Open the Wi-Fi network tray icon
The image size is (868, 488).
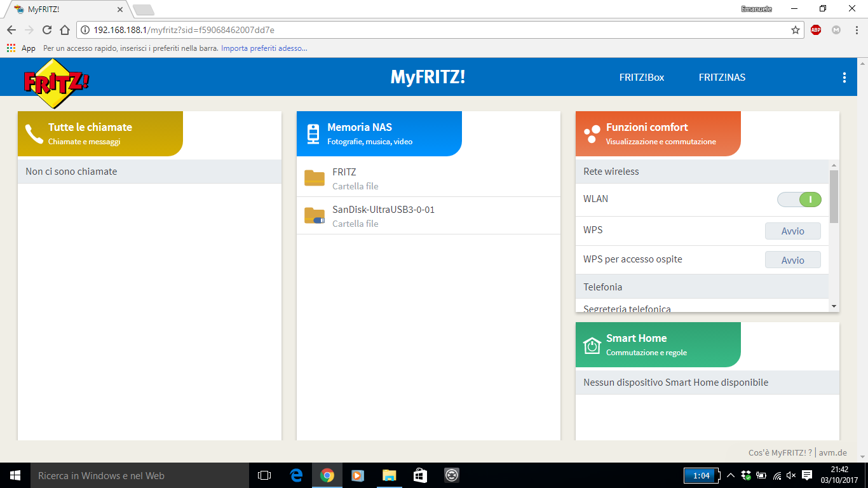coord(776,475)
